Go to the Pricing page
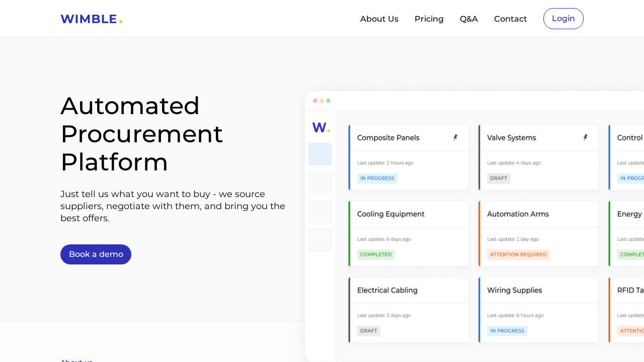 tap(429, 19)
